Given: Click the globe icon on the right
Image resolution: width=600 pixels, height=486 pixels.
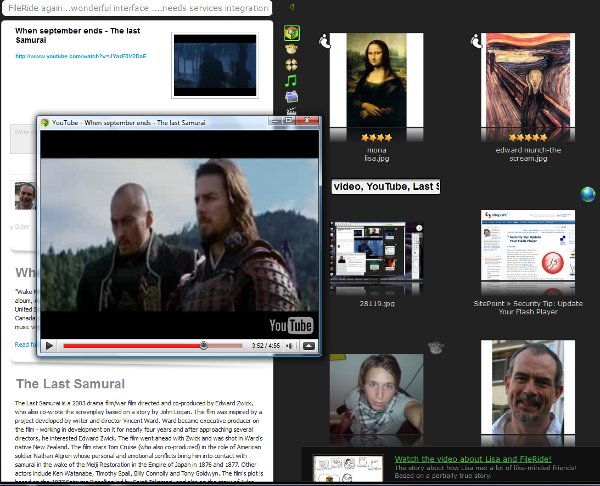Looking at the screenshot, I should (x=588, y=194).
